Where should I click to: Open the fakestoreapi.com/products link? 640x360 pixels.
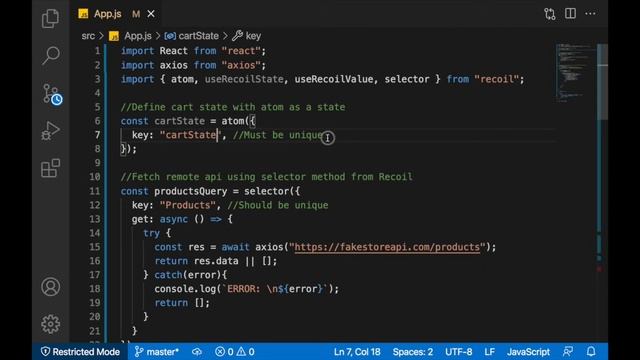[x=387, y=247]
